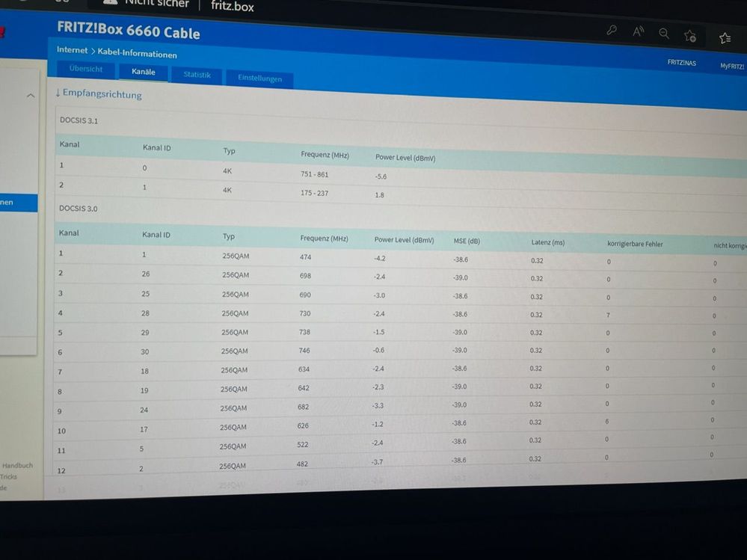Screen dimensions: 747x560
Task: Click the frequency 746 cell
Action: click(x=304, y=351)
